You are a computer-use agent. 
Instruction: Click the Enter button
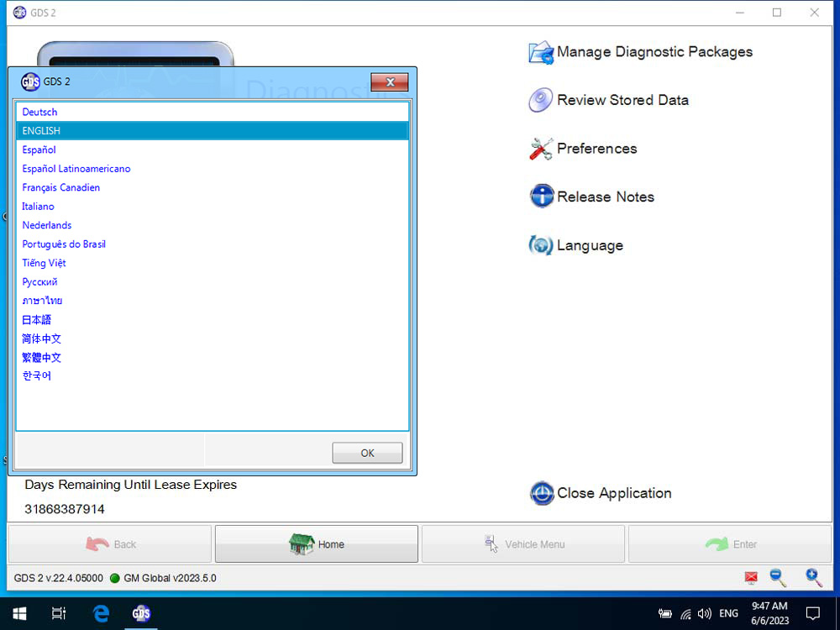coord(730,544)
